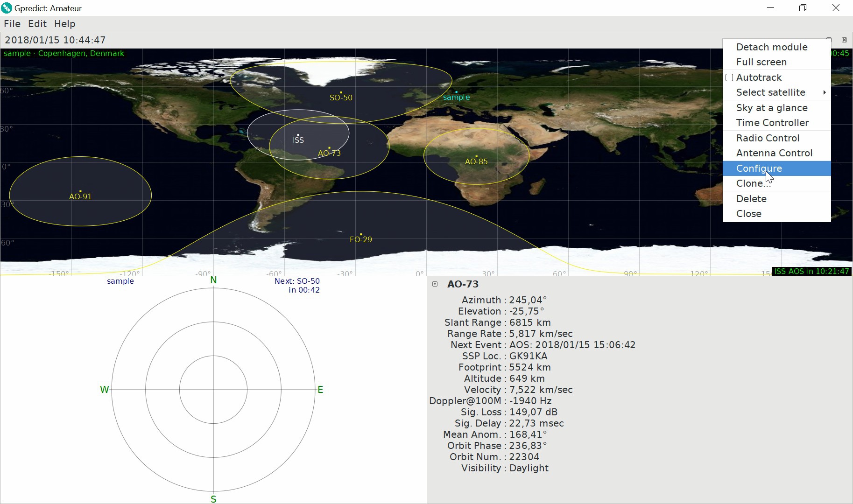Click the N compass label on polar plot

[213, 280]
